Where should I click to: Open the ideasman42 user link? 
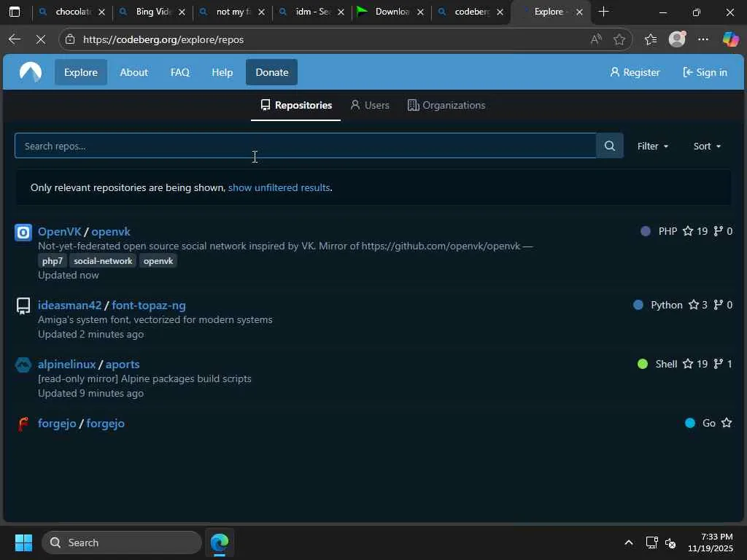(69, 306)
